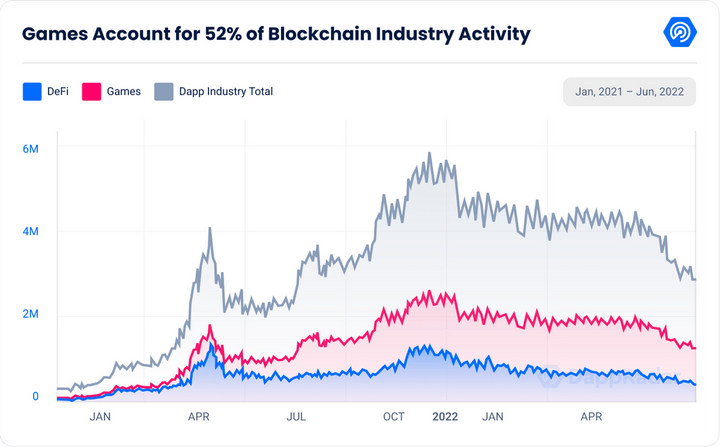Select the 2M y-axis label
This screenshot has height=447, width=720.
click(x=31, y=314)
